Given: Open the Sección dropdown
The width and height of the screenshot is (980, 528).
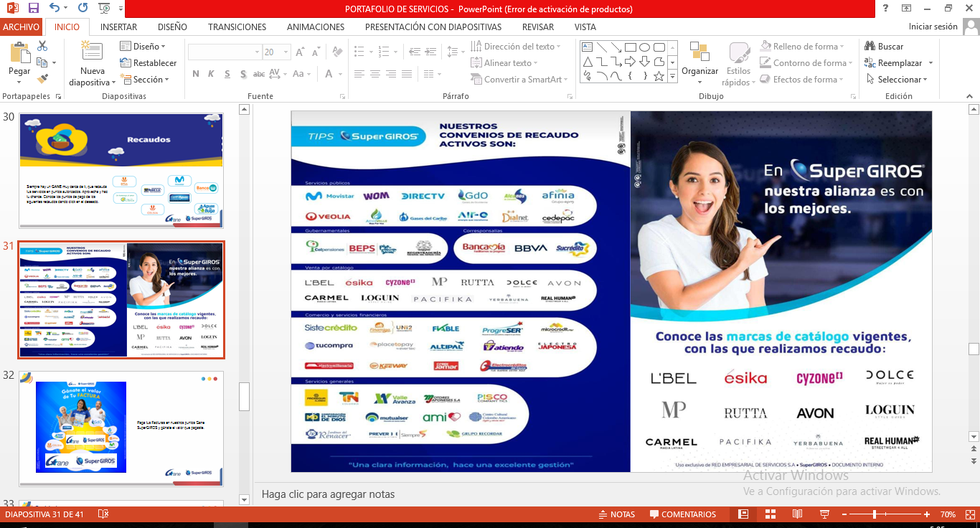Looking at the screenshot, I should [144, 80].
